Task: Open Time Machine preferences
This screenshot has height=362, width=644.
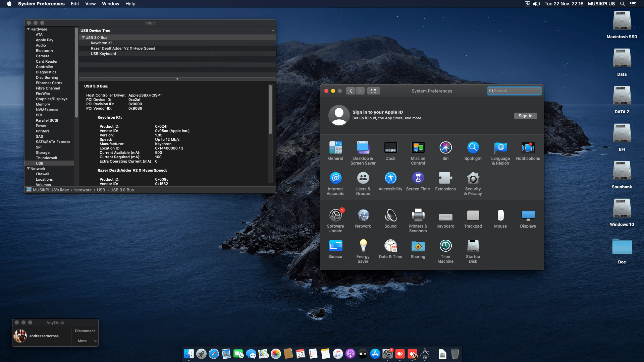Action: click(x=445, y=246)
